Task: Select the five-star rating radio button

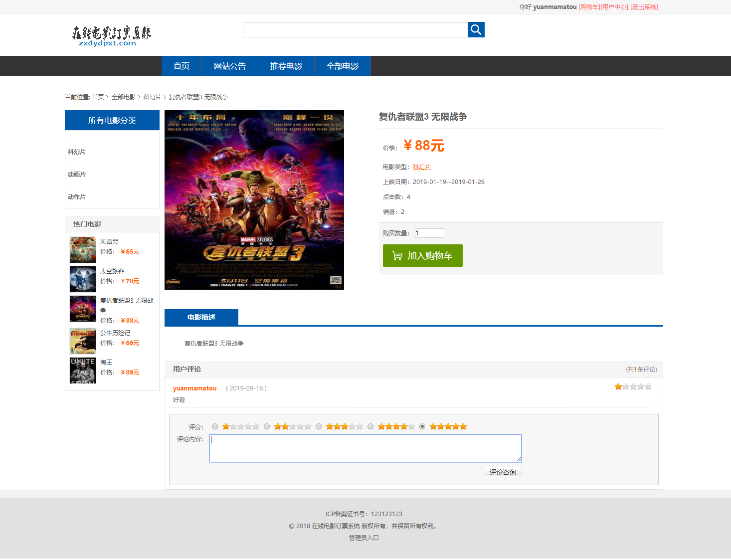Action: coord(422,426)
